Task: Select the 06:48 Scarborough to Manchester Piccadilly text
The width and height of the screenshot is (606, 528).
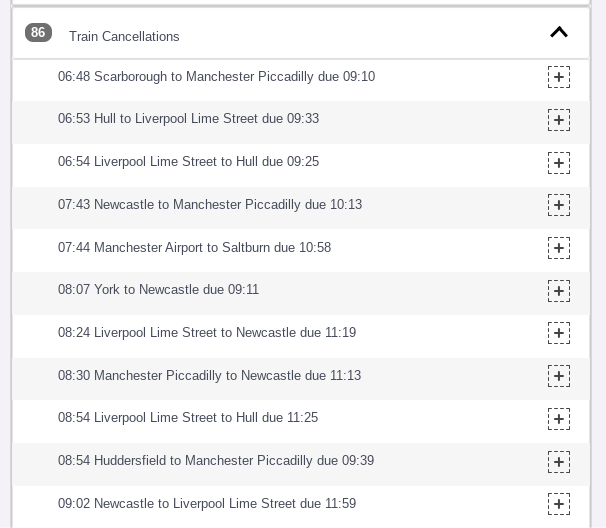Action: [x=216, y=77]
